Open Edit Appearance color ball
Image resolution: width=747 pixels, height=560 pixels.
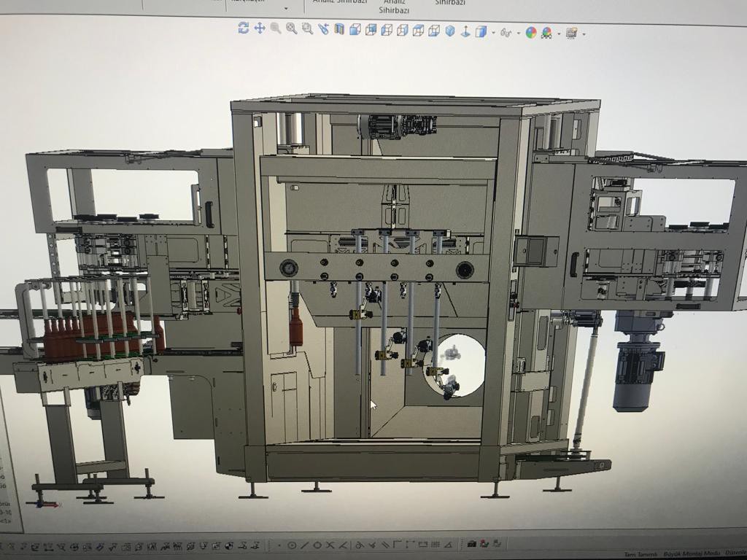(x=531, y=33)
